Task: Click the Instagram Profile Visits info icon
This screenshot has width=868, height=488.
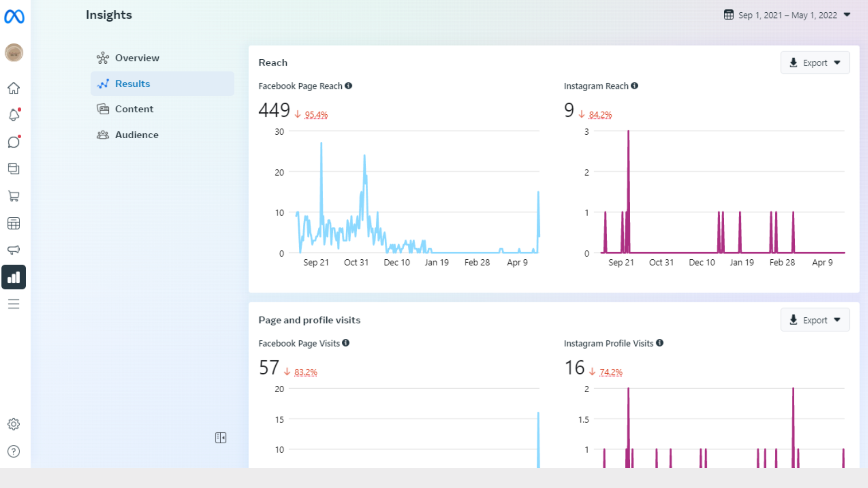Action: (x=660, y=343)
